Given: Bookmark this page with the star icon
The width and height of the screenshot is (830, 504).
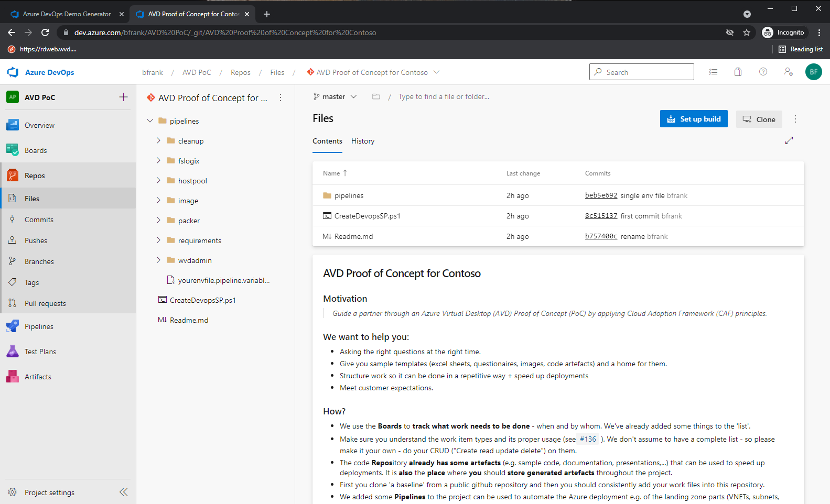Looking at the screenshot, I should coord(747,32).
